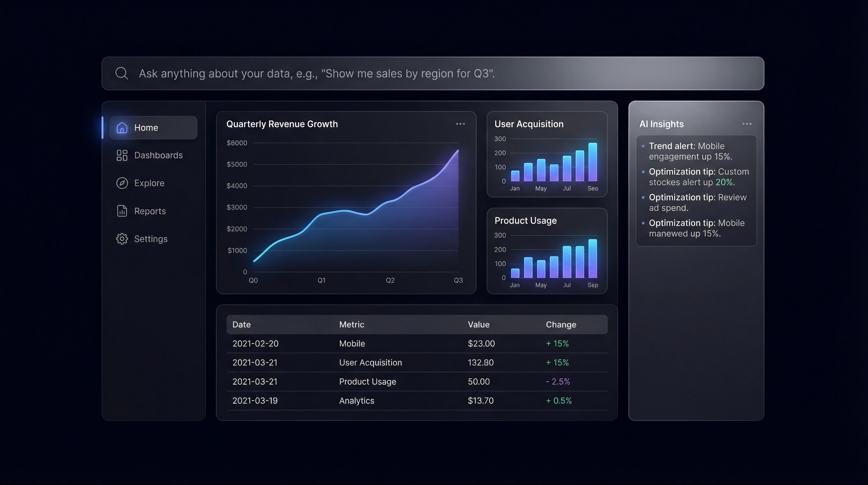Click the search magnifier icon
The image size is (868, 485).
(121, 73)
